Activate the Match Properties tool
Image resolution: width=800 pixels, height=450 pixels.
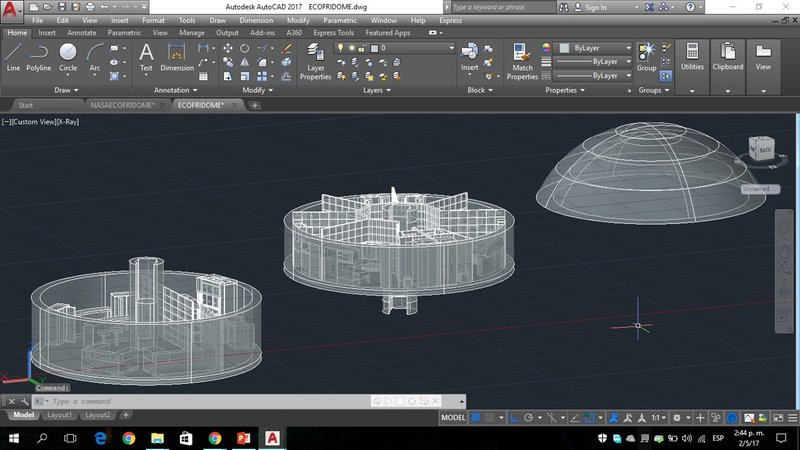pos(522,58)
